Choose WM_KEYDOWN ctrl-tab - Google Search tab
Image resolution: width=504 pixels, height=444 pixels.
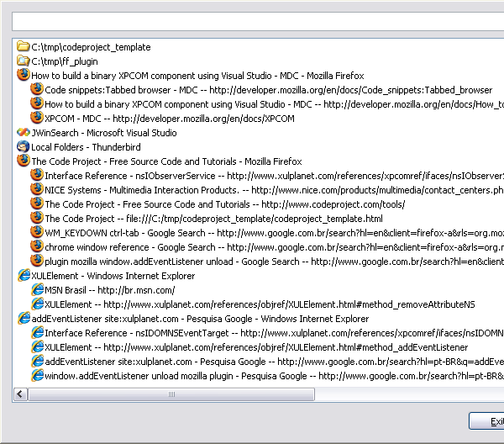274,233
